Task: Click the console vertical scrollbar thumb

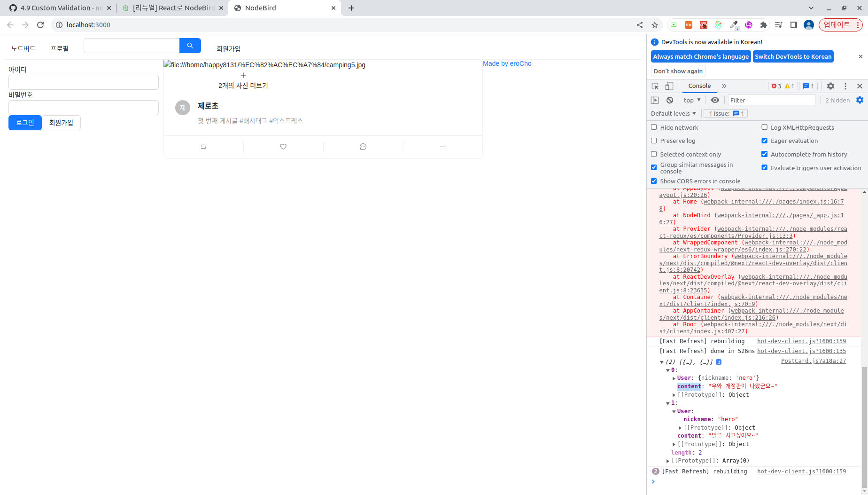Action: tap(865, 428)
